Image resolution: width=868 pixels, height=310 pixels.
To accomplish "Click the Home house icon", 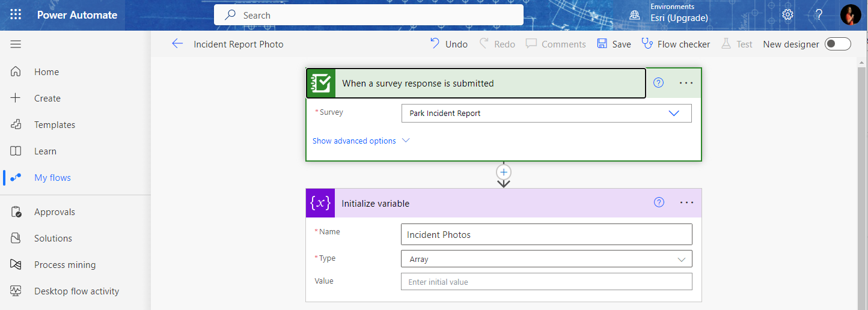I will pos(16,71).
